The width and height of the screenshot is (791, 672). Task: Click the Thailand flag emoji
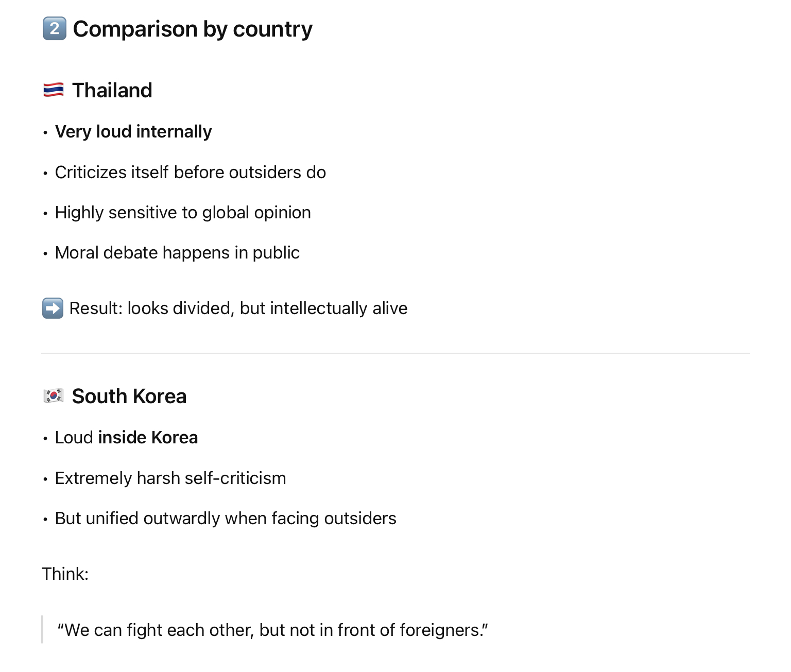coord(54,90)
